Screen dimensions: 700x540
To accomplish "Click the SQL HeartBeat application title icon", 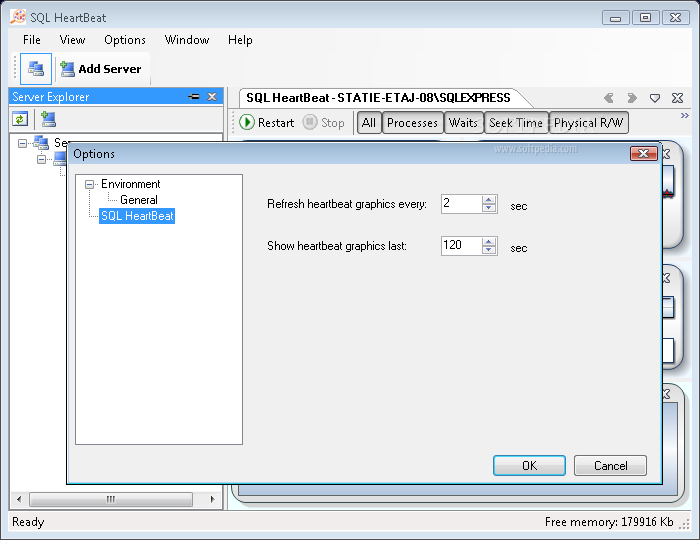I will pyautogui.click(x=18, y=17).
